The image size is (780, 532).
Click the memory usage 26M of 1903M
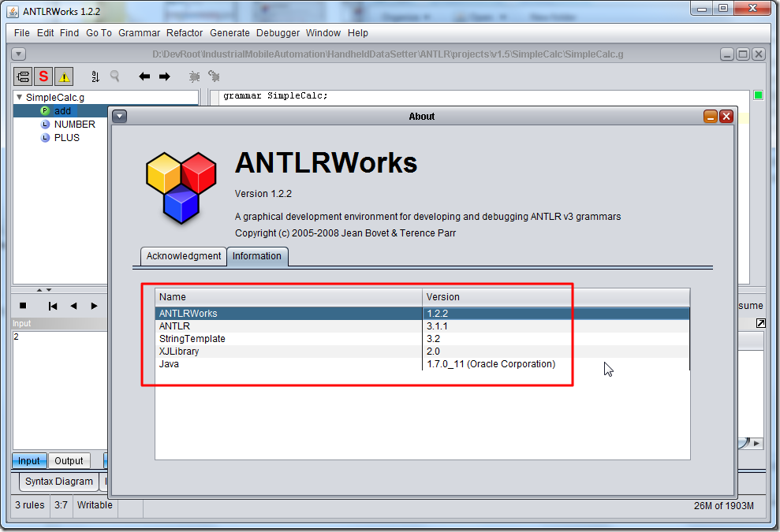724,506
